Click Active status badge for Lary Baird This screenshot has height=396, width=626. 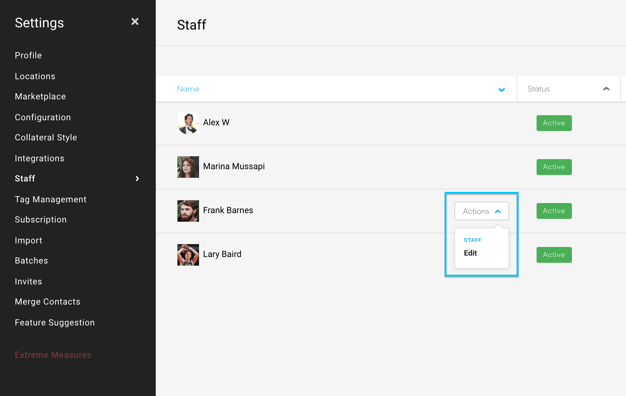[x=554, y=255]
